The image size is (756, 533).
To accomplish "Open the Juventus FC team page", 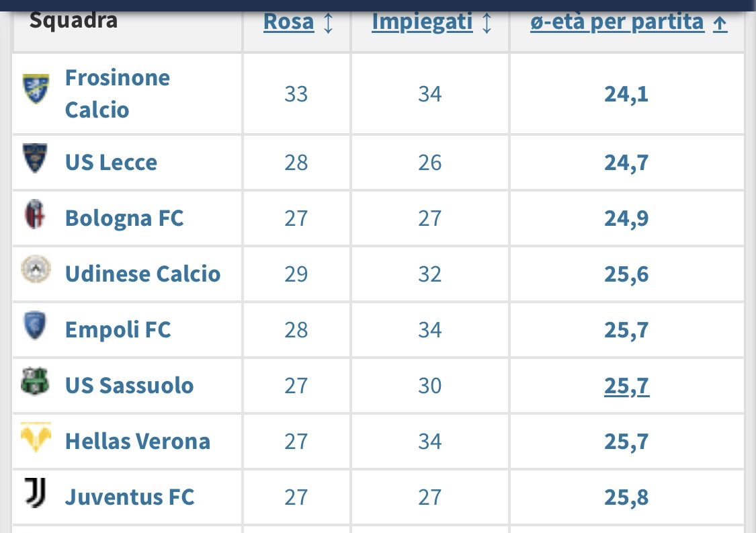I will pyautogui.click(x=130, y=497).
